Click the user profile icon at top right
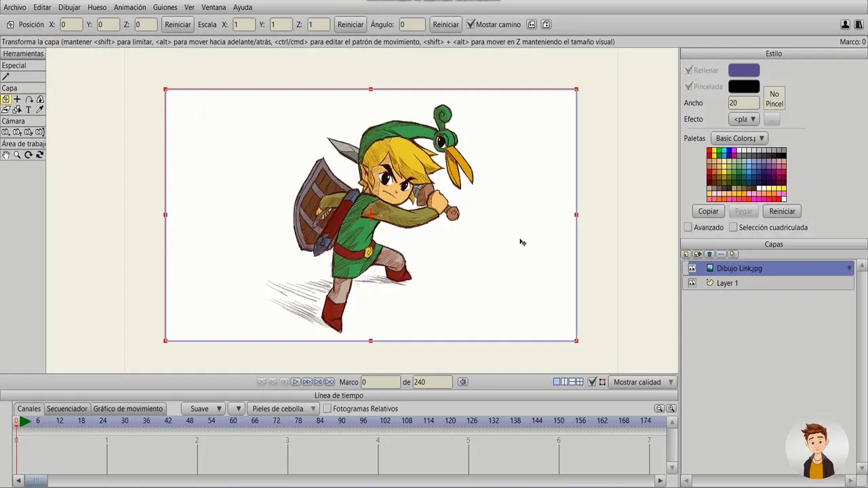This screenshot has height=488, width=868. coord(845,24)
